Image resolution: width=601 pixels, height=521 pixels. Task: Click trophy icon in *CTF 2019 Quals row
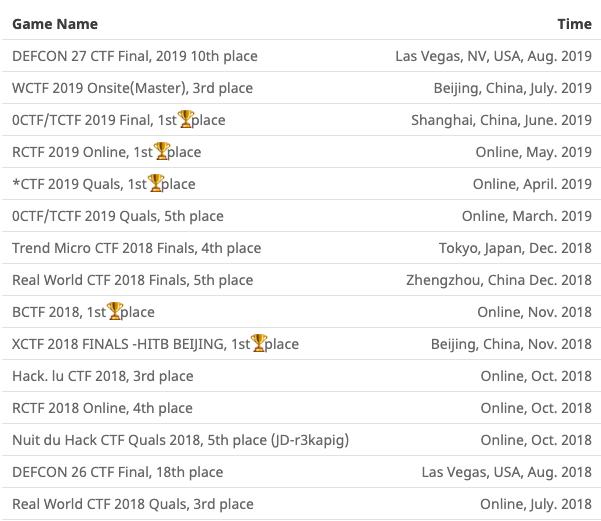[155, 184]
